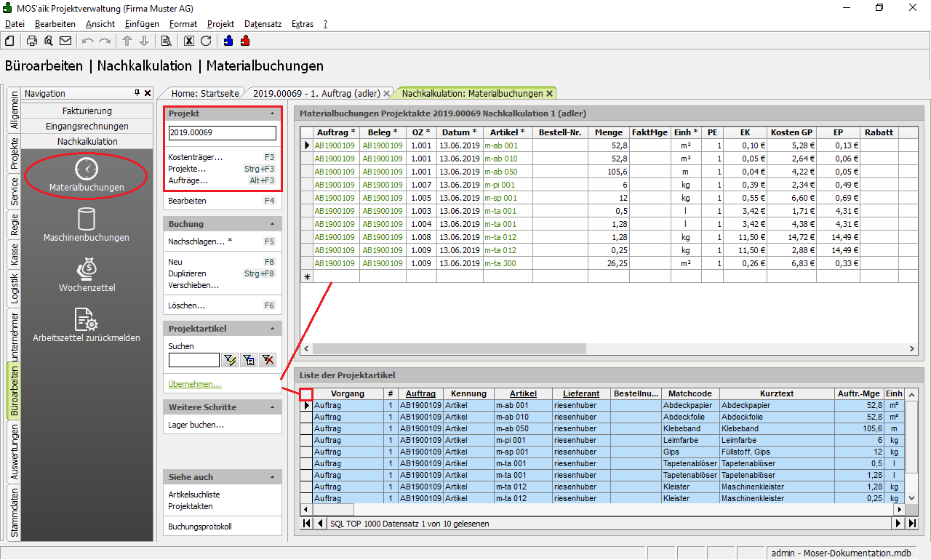
Task: Select all rows via Projektartikel grid corner box
Action: pyautogui.click(x=306, y=393)
